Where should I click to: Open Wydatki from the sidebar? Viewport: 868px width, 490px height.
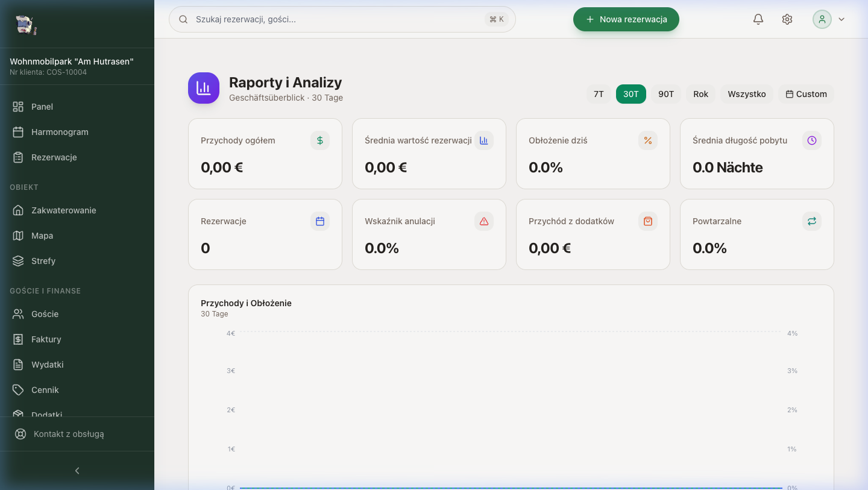(x=77, y=365)
